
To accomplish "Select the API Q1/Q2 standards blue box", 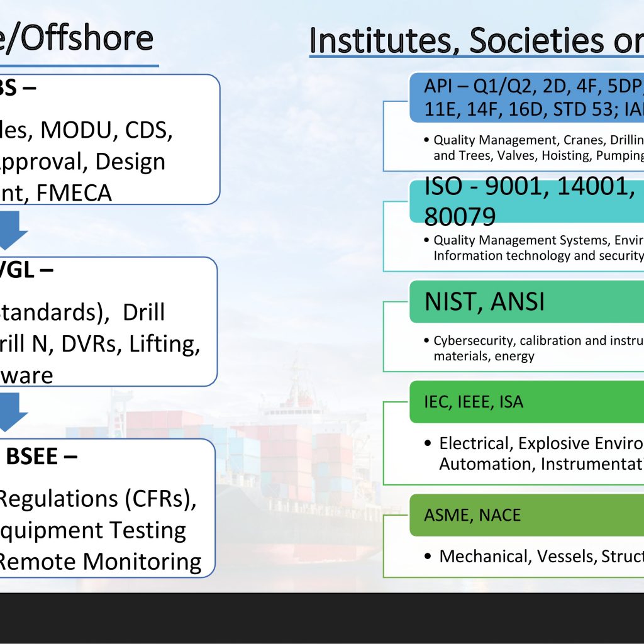I will [526, 97].
